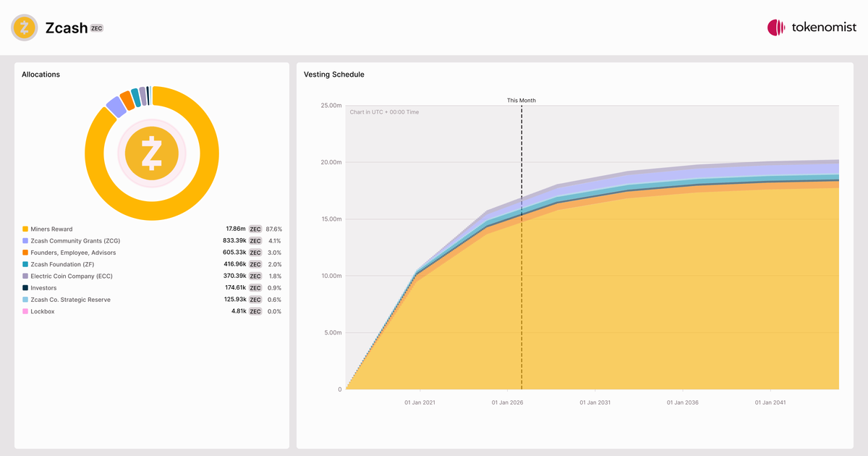Click the 125.93k Strategic Reserve amount
Screen dimensions: 868x456
point(234,300)
